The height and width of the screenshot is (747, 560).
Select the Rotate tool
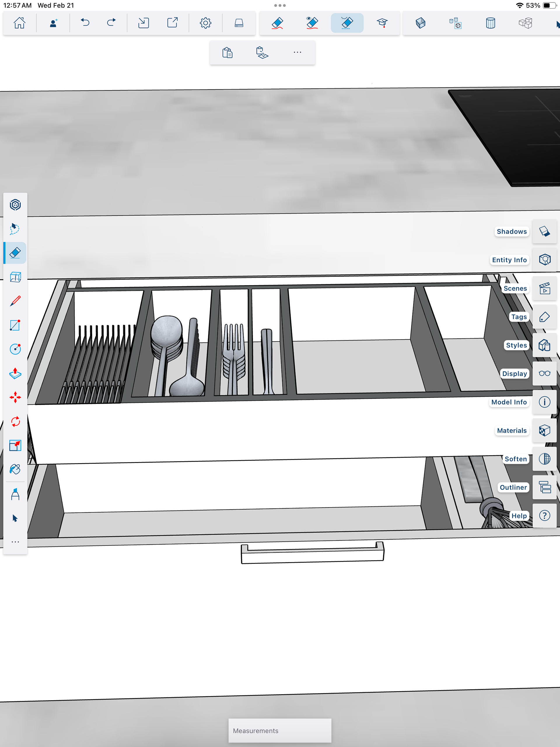coord(15,421)
